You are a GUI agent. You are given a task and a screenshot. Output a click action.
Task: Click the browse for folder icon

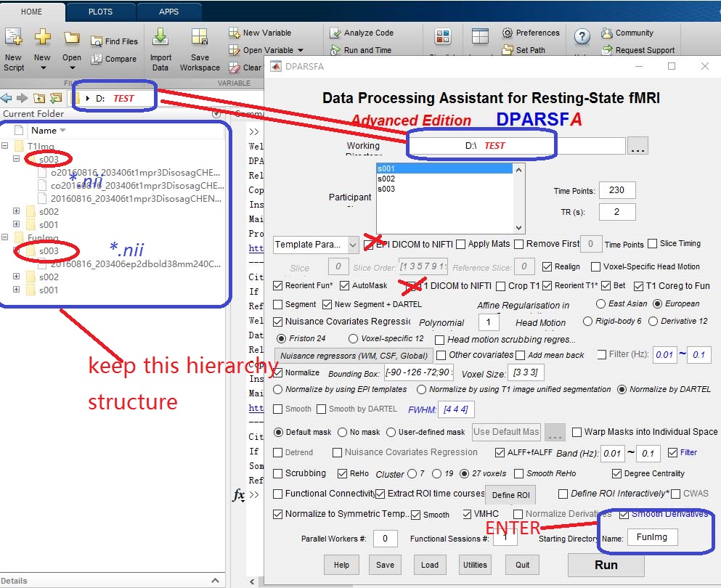pyautogui.click(x=56, y=98)
